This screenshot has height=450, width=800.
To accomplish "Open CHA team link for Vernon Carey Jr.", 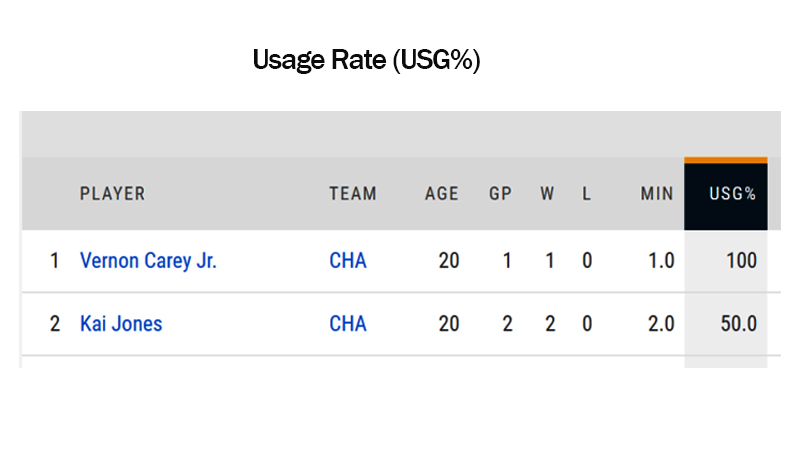I will coord(348,261).
